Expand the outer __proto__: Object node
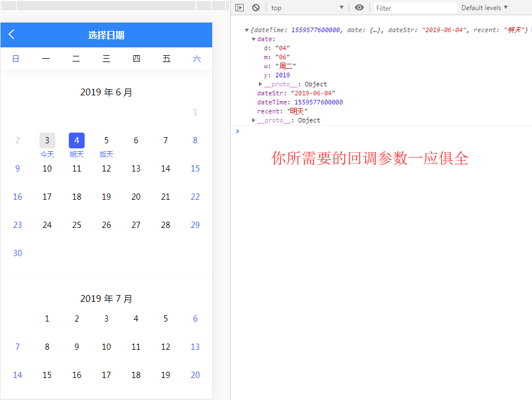This screenshot has width=532, height=400. [x=254, y=120]
